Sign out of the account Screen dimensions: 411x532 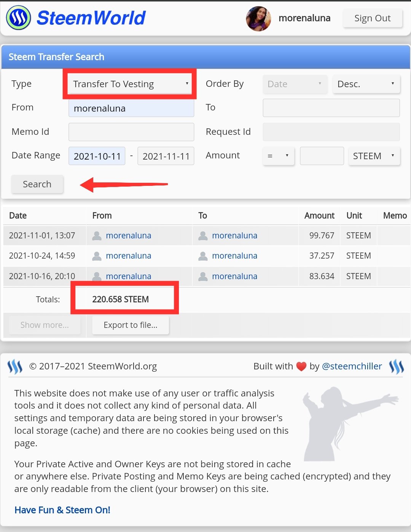pos(373,18)
